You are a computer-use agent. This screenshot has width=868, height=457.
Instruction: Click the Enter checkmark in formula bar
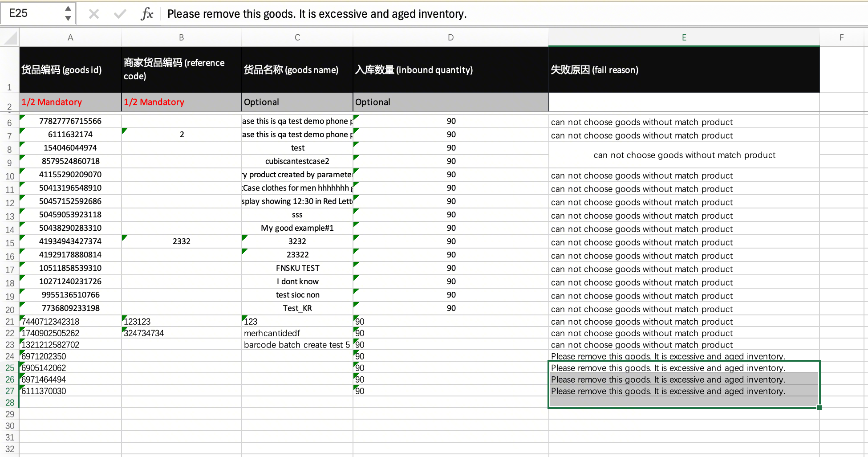(120, 14)
